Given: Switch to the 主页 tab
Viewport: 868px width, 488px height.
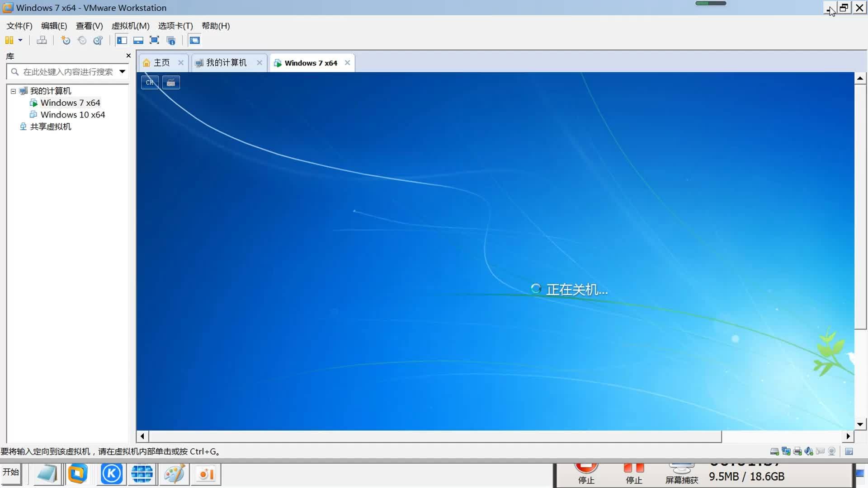Looking at the screenshot, I should point(161,63).
